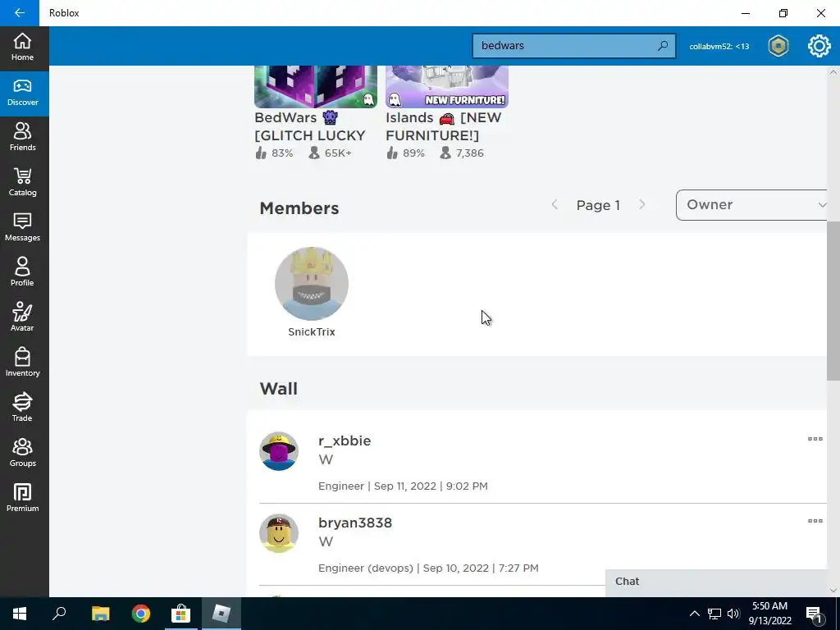
Task: Click the Wall heading
Action: (x=279, y=388)
